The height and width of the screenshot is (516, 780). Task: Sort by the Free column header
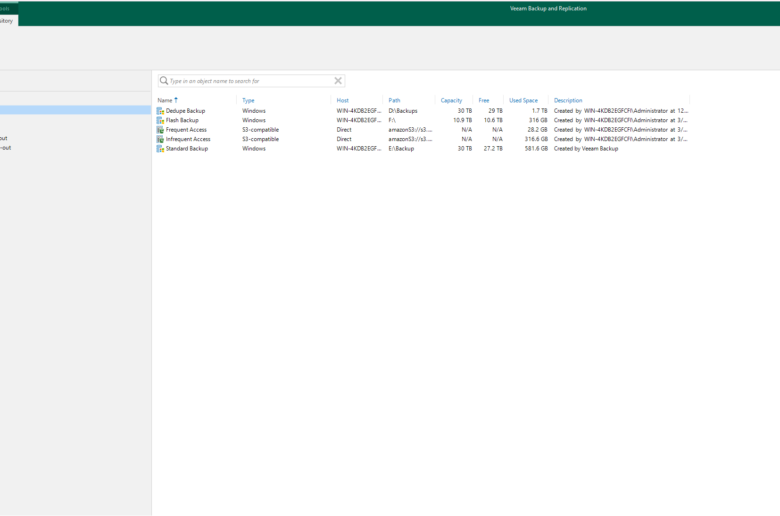pos(484,101)
